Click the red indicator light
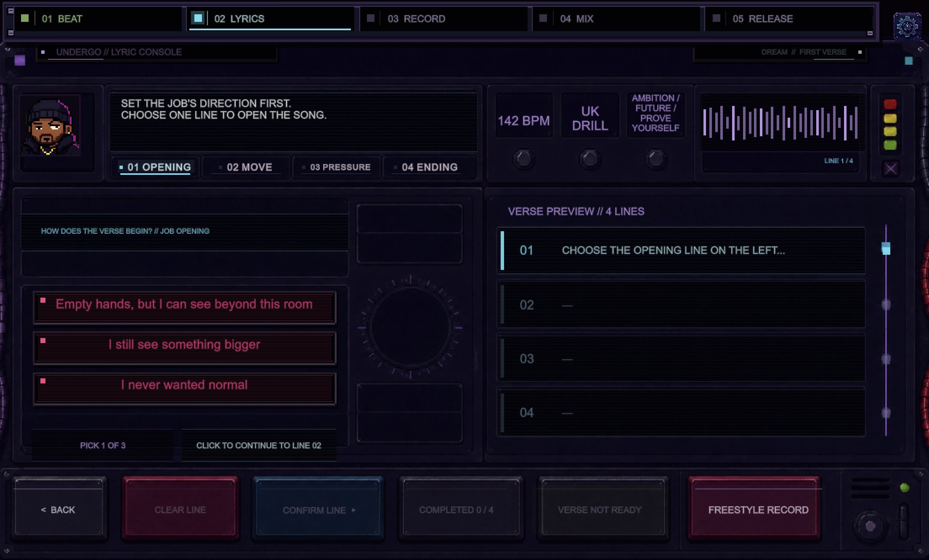The height and width of the screenshot is (560, 929). [890, 104]
